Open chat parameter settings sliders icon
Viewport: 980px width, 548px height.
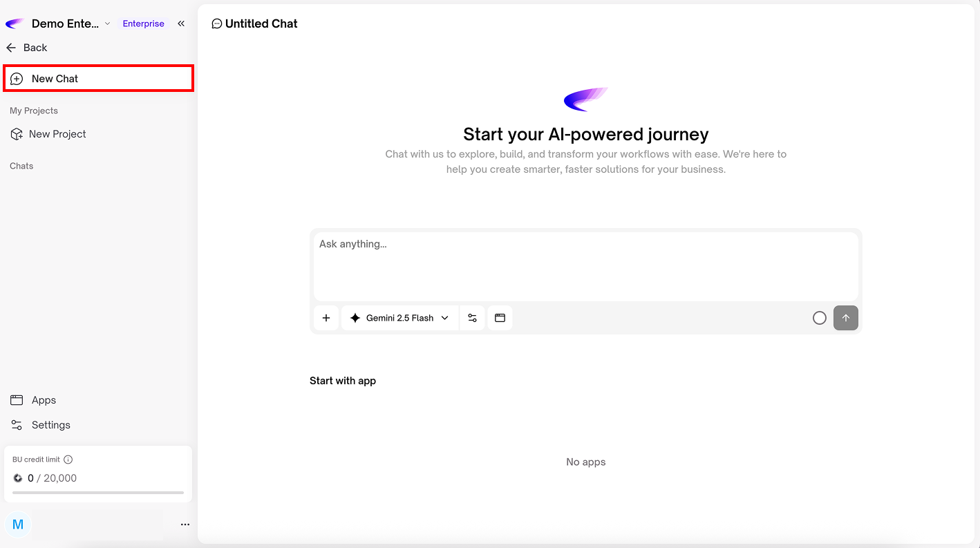(472, 318)
